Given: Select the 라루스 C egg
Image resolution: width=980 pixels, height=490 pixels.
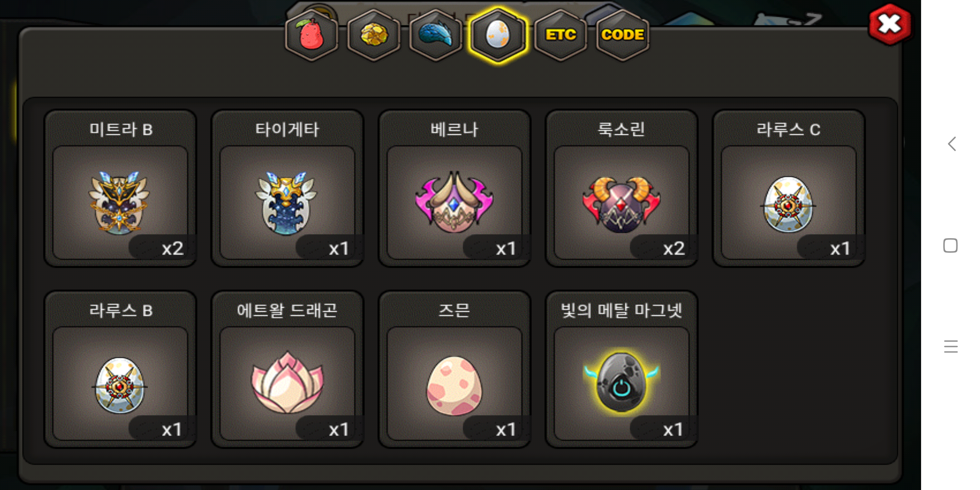Looking at the screenshot, I should pyautogui.click(x=789, y=188).
